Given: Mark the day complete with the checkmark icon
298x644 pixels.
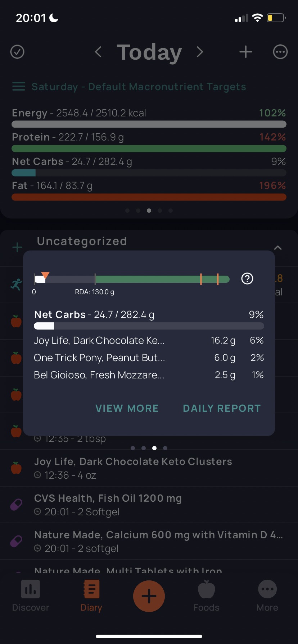Looking at the screenshot, I should (x=17, y=52).
